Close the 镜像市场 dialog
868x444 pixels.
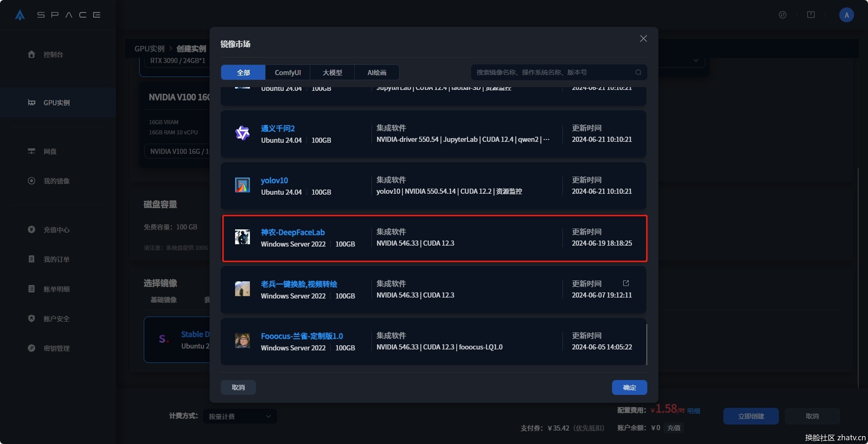point(644,38)
